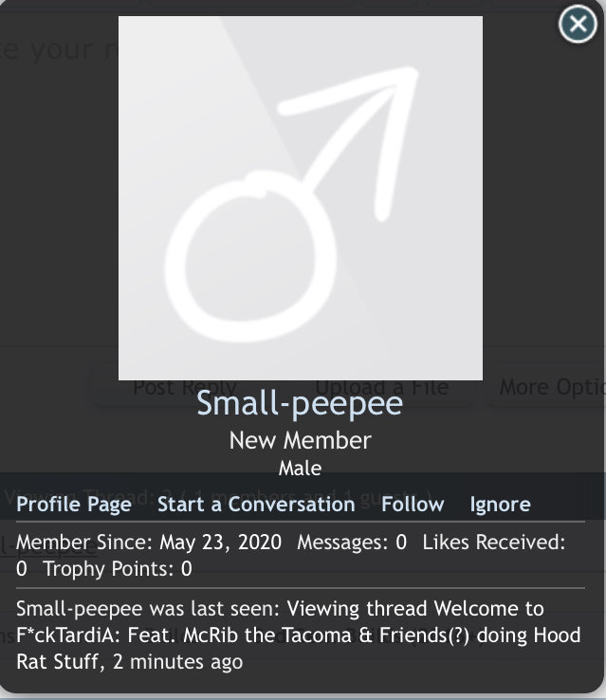Ignore this member
The width and height of the screenshot is (606, 700).
[x=500, y=505]
